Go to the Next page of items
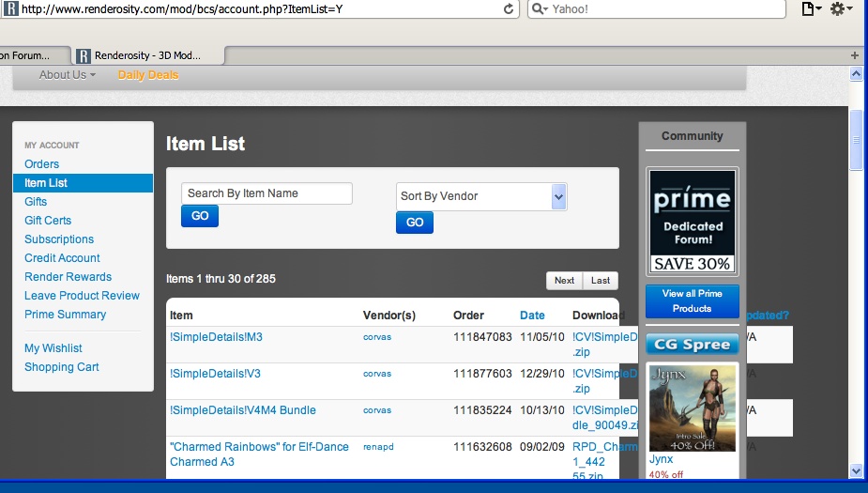868x493 pixels. 565,280
